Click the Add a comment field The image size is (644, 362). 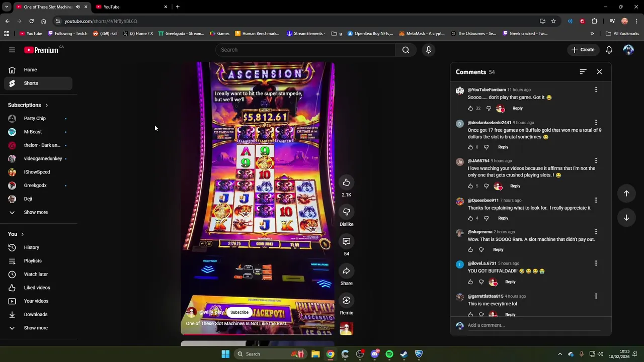[533, 325]
